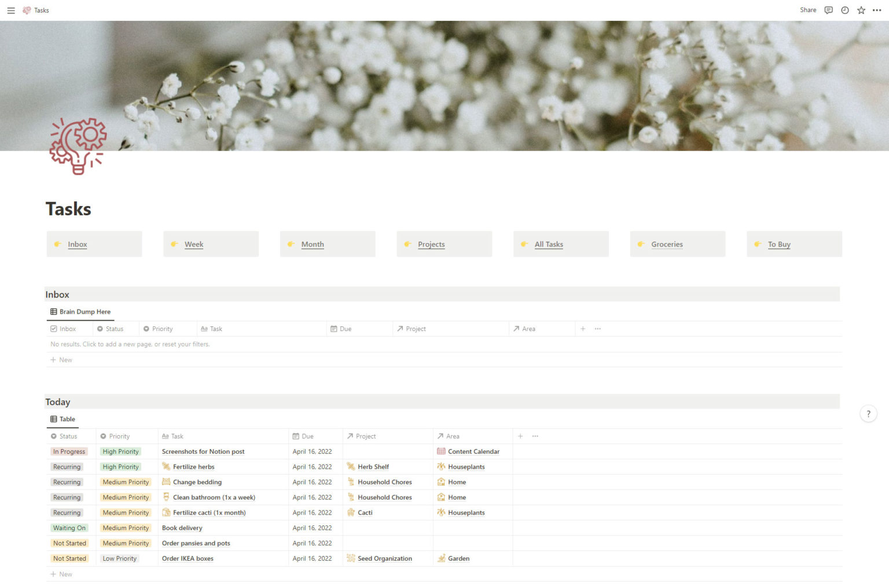The image size is (889, 588).
Task: Select the Table view tab under Today
Action: pyautogui.click(x=63, y=419)
